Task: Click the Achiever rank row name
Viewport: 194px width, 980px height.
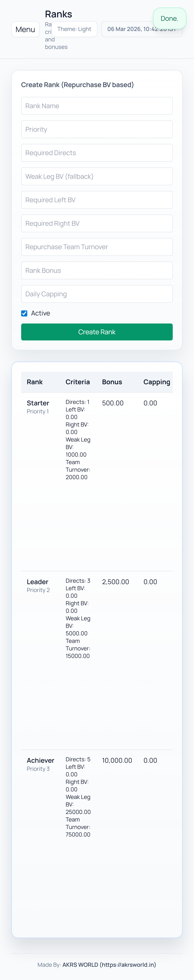Action: [x=40, y=760]
